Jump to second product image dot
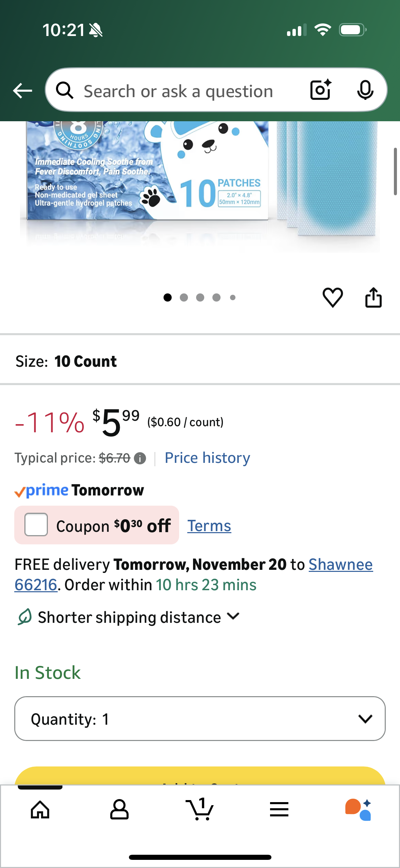Viewport: 400px width, 868px height. tap(184, 297)
